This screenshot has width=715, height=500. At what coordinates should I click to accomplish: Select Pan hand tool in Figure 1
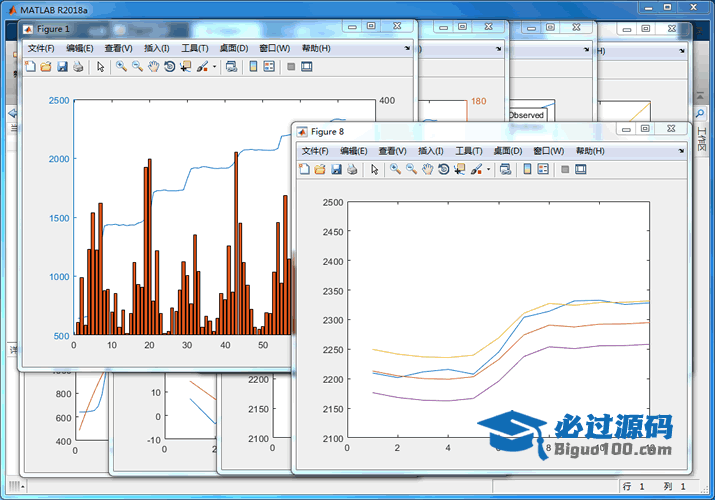[153, 67]
